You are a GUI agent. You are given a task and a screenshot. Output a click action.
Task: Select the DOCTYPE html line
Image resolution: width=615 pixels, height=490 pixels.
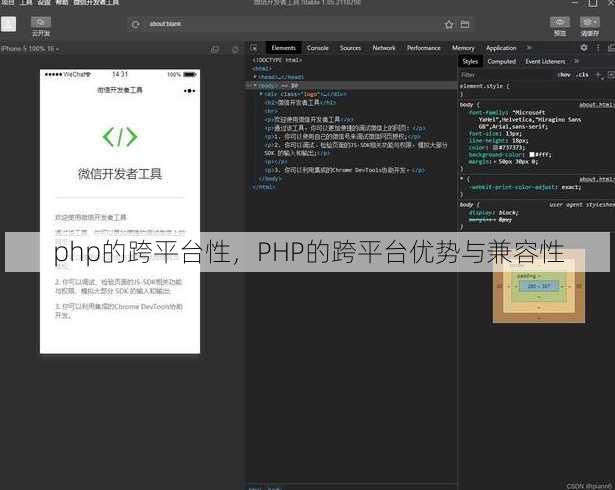click(277, 60)
